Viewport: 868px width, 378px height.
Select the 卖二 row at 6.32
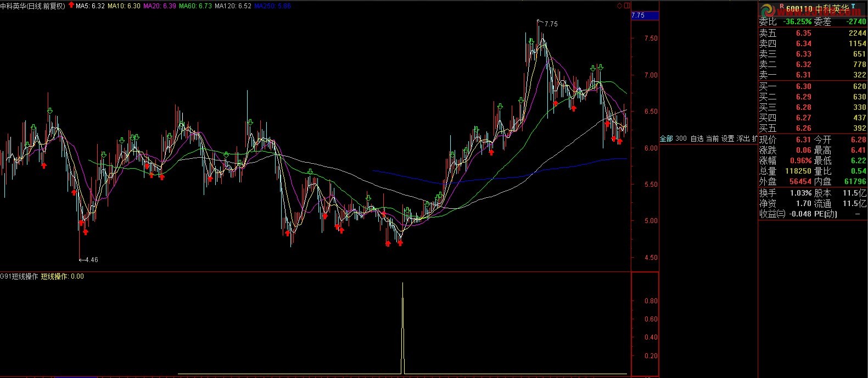813,64
